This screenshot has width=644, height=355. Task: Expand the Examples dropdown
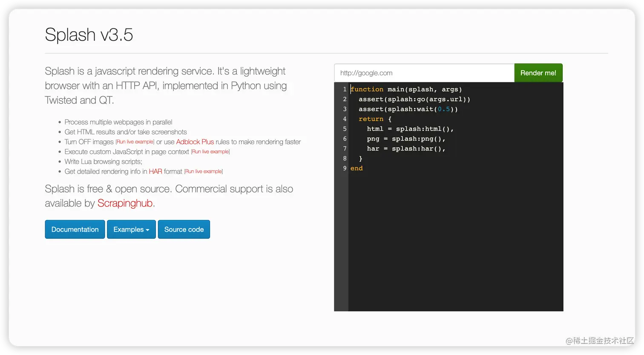point(131,229)
